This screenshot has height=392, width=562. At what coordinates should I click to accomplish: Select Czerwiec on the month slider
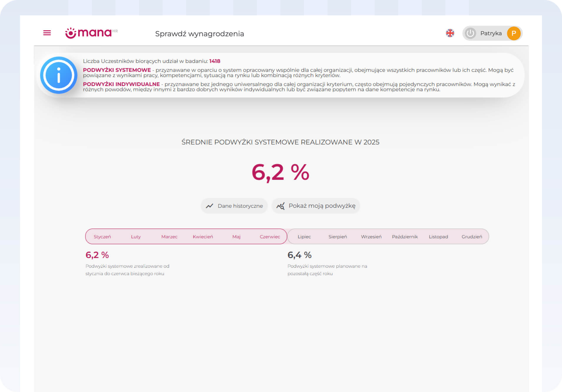(270, 237)
